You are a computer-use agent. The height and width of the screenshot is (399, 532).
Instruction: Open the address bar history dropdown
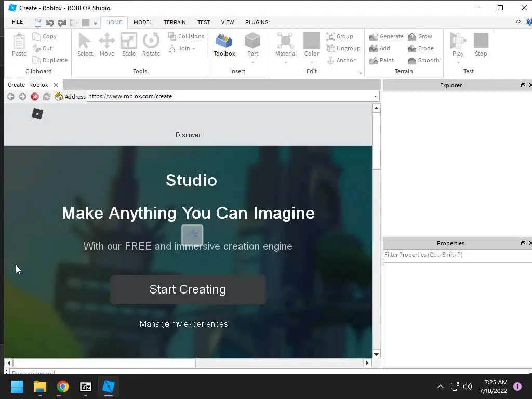[375, 96]
